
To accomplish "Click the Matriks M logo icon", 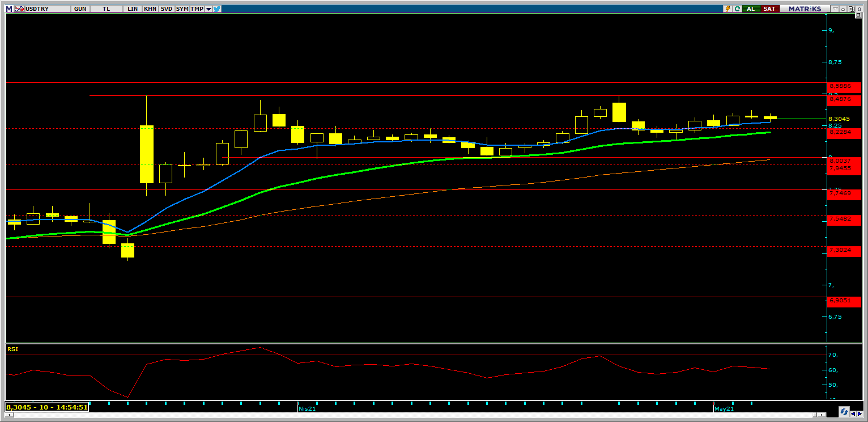I will [8, 9].
